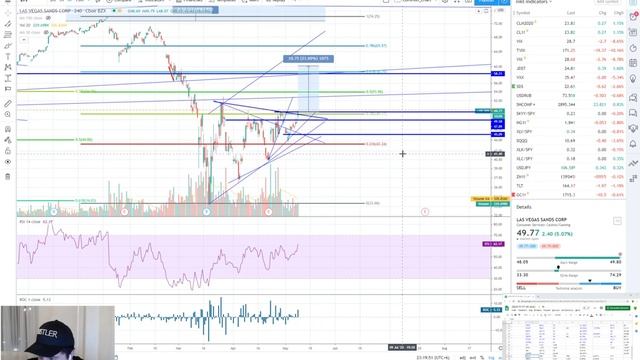Select the USDJPY watchlist row
This screenshot has width=640, height=360.
click(x=569, y=167)
